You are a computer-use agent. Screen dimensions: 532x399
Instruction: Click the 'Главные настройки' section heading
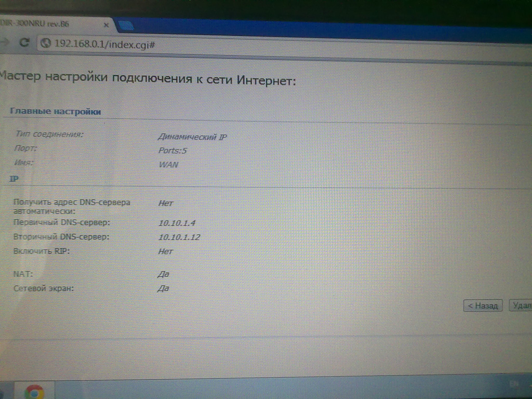[55, 111]
